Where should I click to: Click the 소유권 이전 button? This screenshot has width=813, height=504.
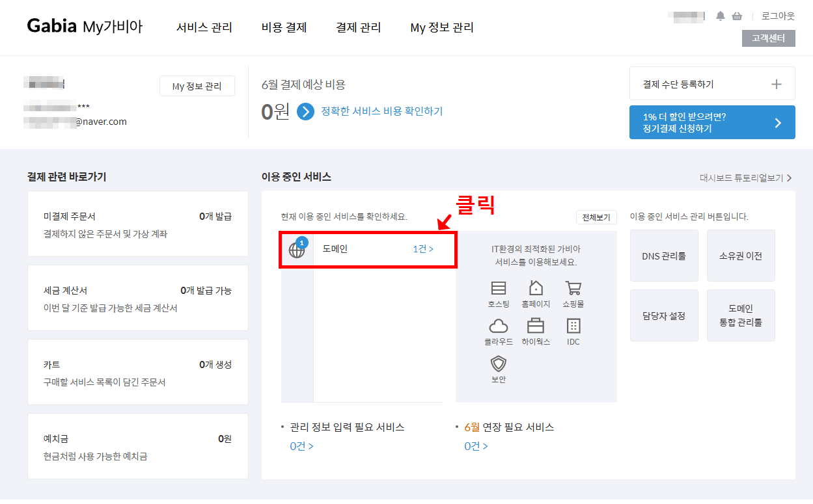(741, 256)
